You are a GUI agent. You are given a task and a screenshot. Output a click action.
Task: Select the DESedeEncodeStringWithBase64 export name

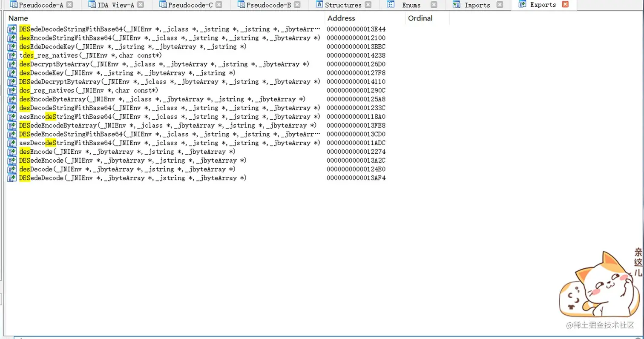[170, 134]
